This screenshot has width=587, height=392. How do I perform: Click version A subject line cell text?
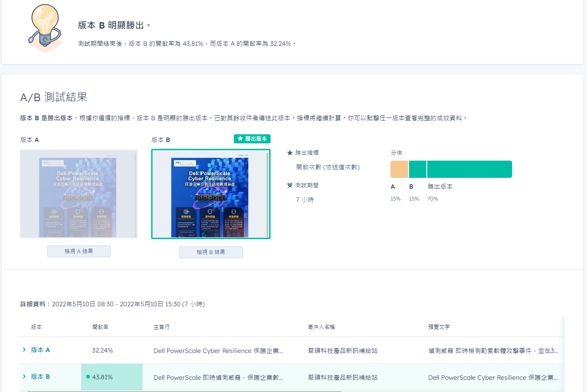click(x=218, y=351)
